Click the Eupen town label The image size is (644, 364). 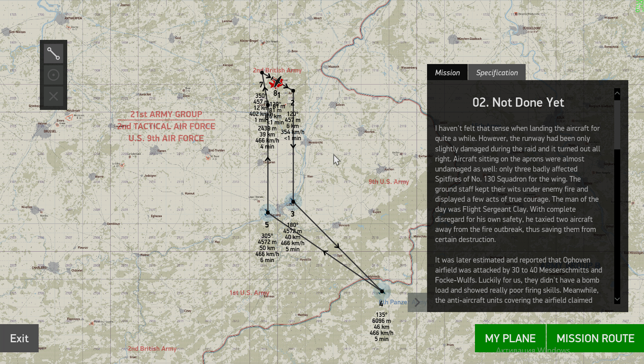coord(377,212)
